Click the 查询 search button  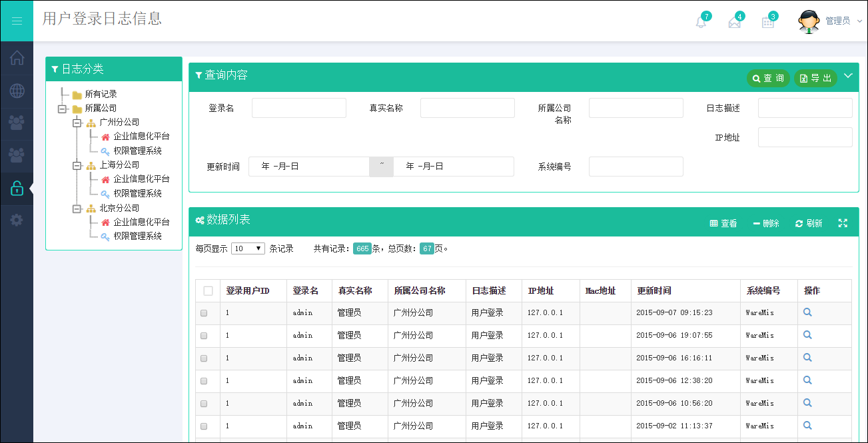(x=768, y=78)
